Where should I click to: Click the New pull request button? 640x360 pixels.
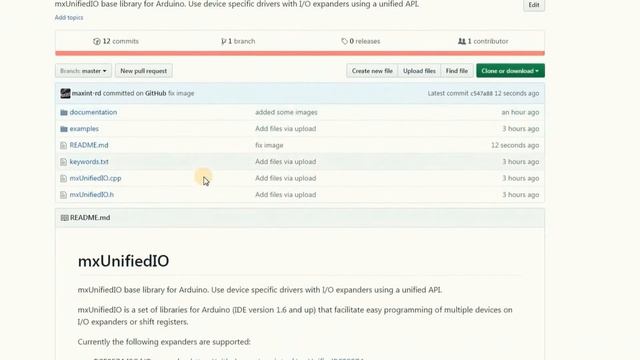[x=144, y=71]
